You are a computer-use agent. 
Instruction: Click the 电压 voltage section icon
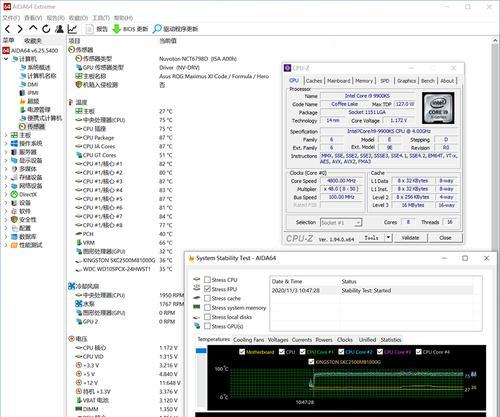point(71,339)
